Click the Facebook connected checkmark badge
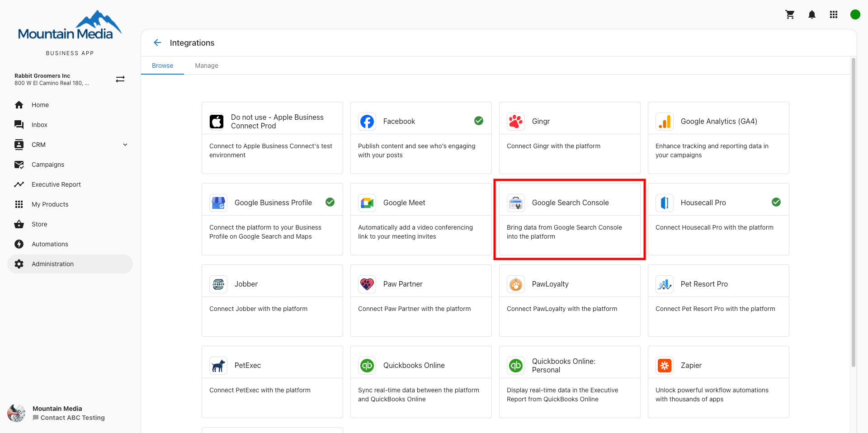Viewport: 868px width, 433px height. click(x=478, y=121)
